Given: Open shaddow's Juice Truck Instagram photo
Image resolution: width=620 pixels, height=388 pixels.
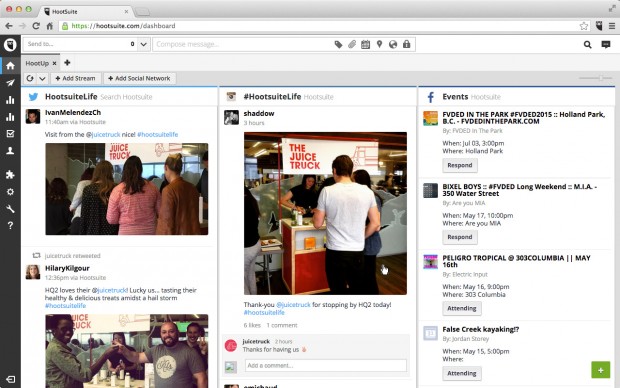Looking at the screenshot, I should (x=325, y=214).
